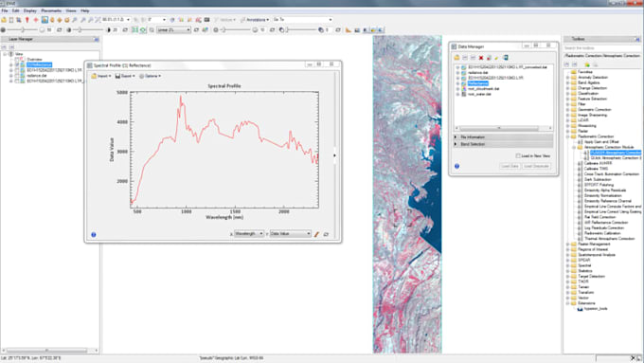Select radiance.dat in Data Manager
The height and width of the screenshot is (363, 644).
coord(477,72)
